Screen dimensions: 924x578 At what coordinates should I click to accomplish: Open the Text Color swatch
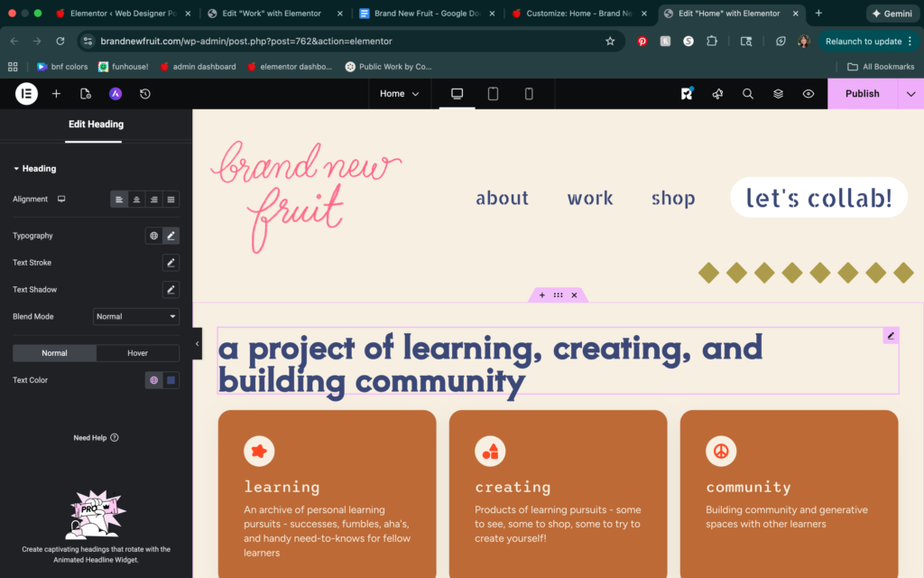[x=171, y=380]
